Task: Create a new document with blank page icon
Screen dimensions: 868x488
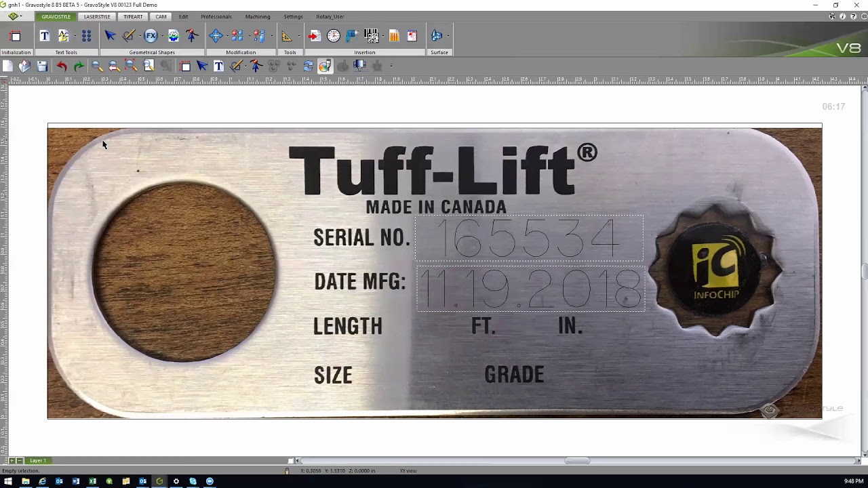Action: coord(7,66)
